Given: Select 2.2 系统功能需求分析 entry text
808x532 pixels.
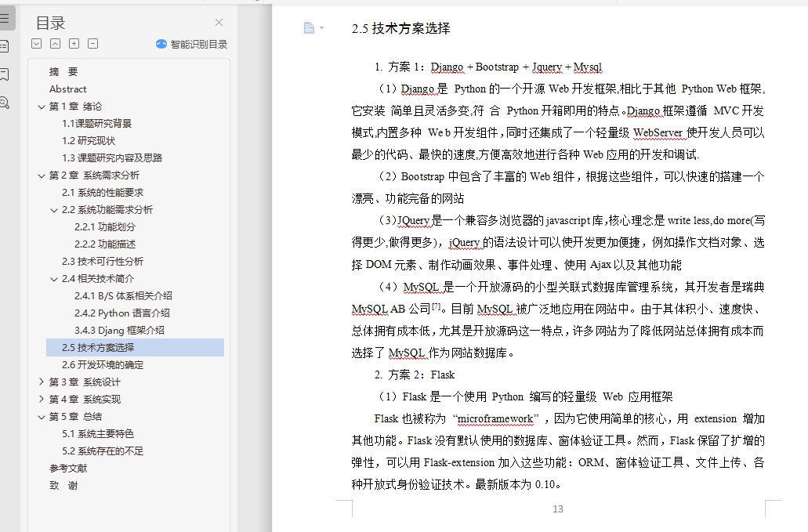Looking at the screenshot, I should tap(107, 210).
